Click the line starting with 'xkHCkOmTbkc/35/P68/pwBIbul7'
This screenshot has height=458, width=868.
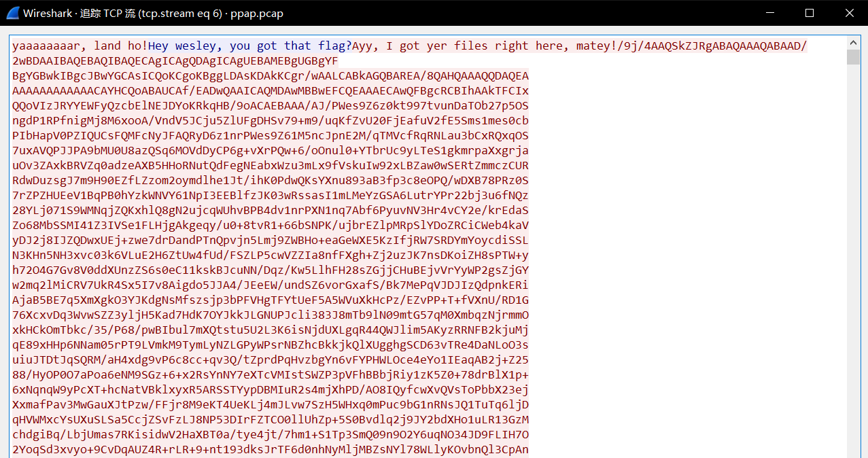tap(271, 330)
